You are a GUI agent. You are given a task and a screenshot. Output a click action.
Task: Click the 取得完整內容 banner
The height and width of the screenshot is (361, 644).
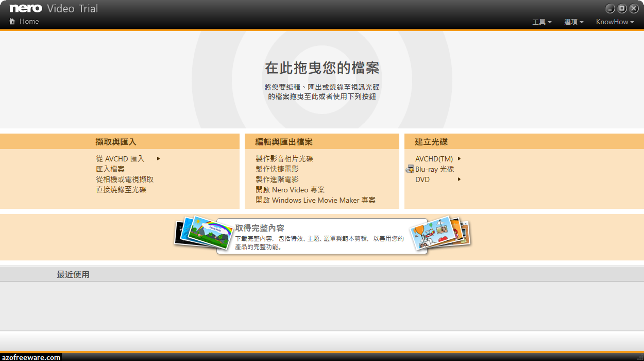click(322, 236)
